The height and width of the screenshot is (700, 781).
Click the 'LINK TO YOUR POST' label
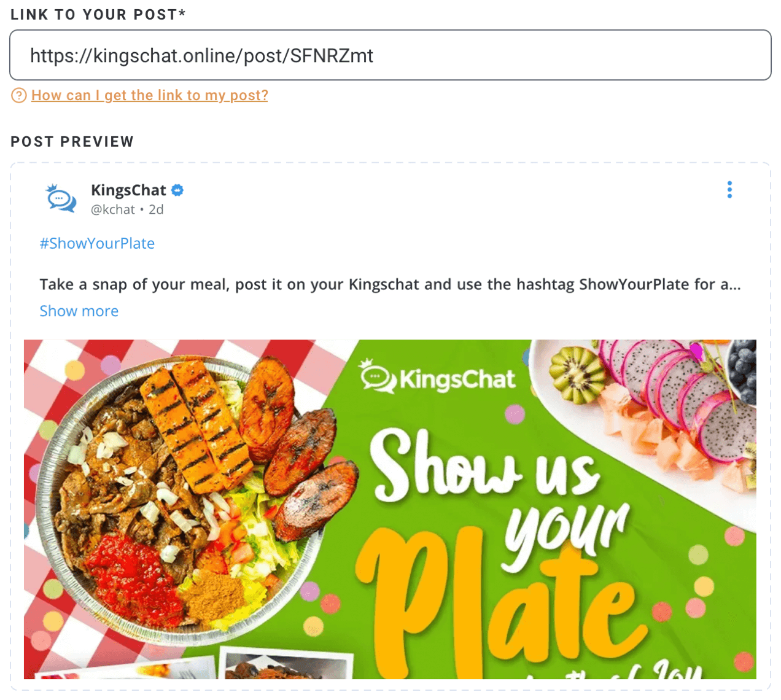point(98,15)
